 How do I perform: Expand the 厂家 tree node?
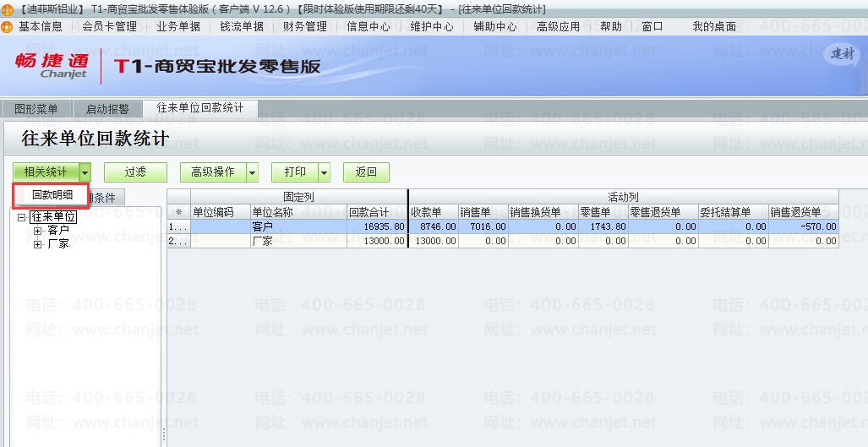38,244
